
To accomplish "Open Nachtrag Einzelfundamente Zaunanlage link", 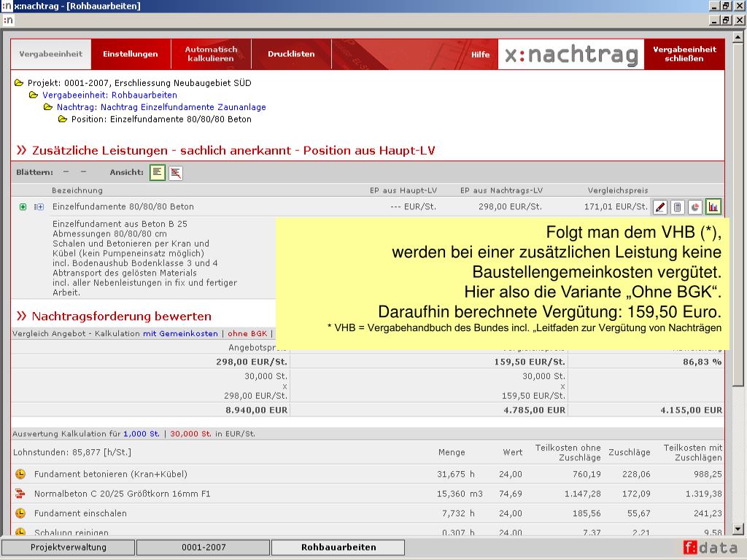I will (x=161, y=107).
